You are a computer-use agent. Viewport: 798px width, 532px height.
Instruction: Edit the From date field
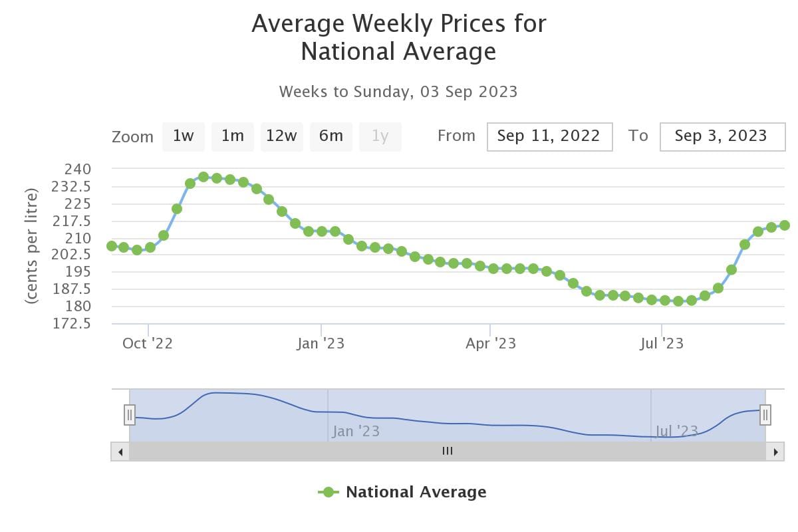pos(549,136)
